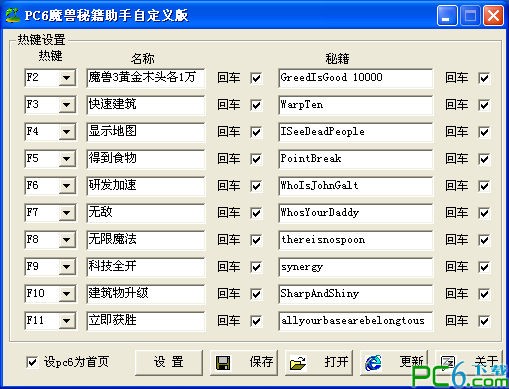Click the WhoIsJohnGalt cheat field
This screenshot has height=389, width=509.
[x=355, y=186]
